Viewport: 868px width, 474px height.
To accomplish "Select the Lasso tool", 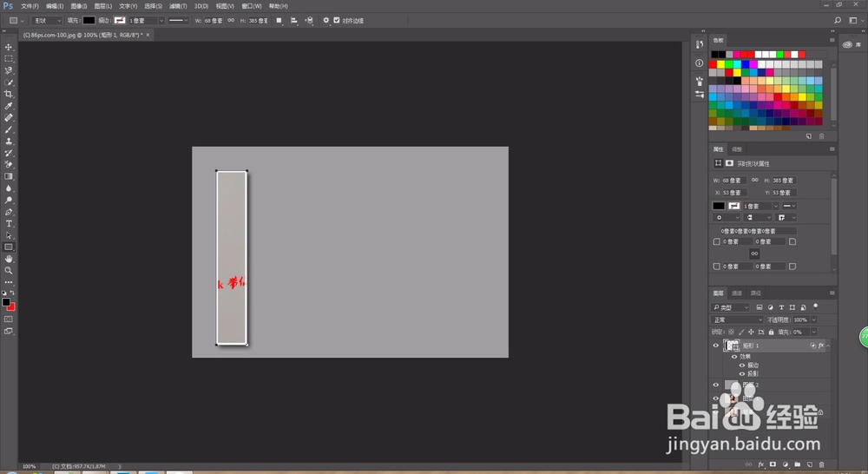I will tap(9, 70).
